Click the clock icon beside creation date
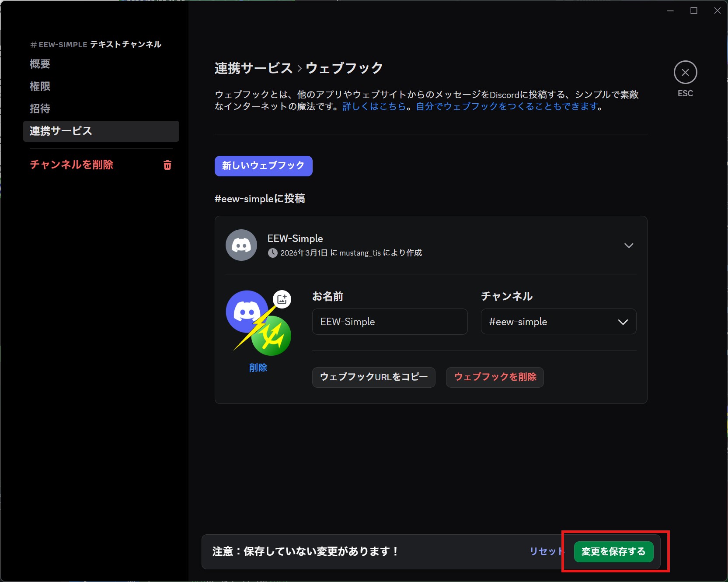The width and height of the screenshot is (728, 582). 273,252
